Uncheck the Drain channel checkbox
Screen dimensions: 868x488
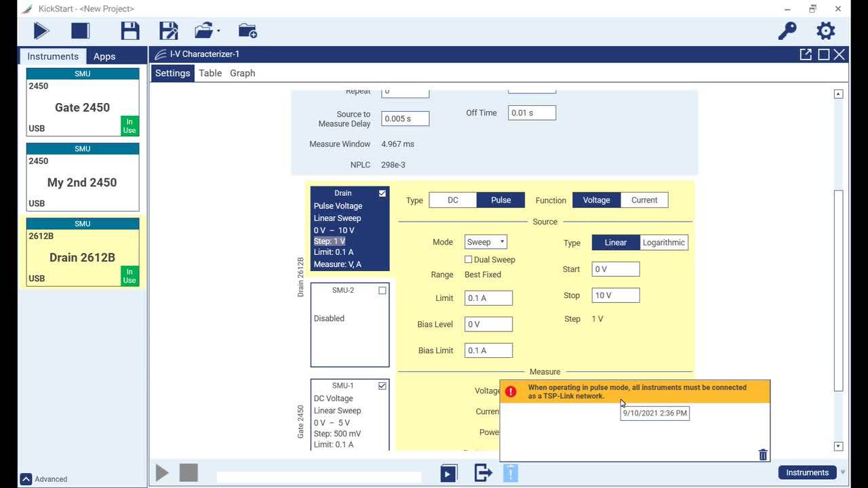tap(382, 193)
